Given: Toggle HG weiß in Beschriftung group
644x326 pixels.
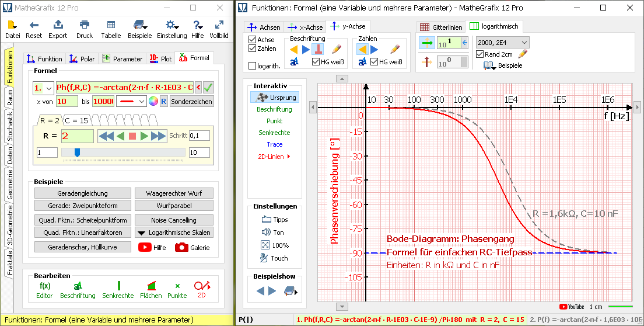Looking at the screenshot, I should pos(316,62).
